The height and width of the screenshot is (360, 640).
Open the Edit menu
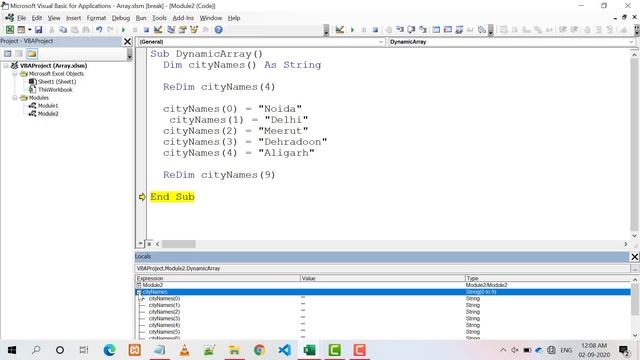pyautogui.click(x=37, y=18)
